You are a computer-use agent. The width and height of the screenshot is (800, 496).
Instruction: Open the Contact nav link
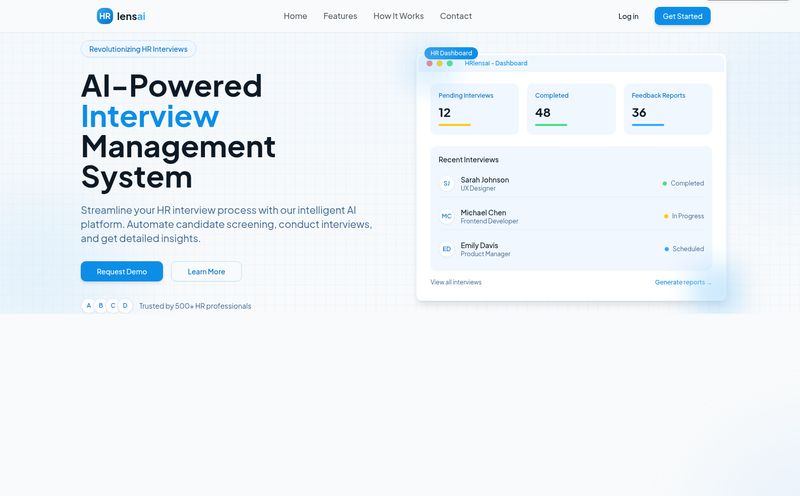pyautogui.click(x=456, y=16)
